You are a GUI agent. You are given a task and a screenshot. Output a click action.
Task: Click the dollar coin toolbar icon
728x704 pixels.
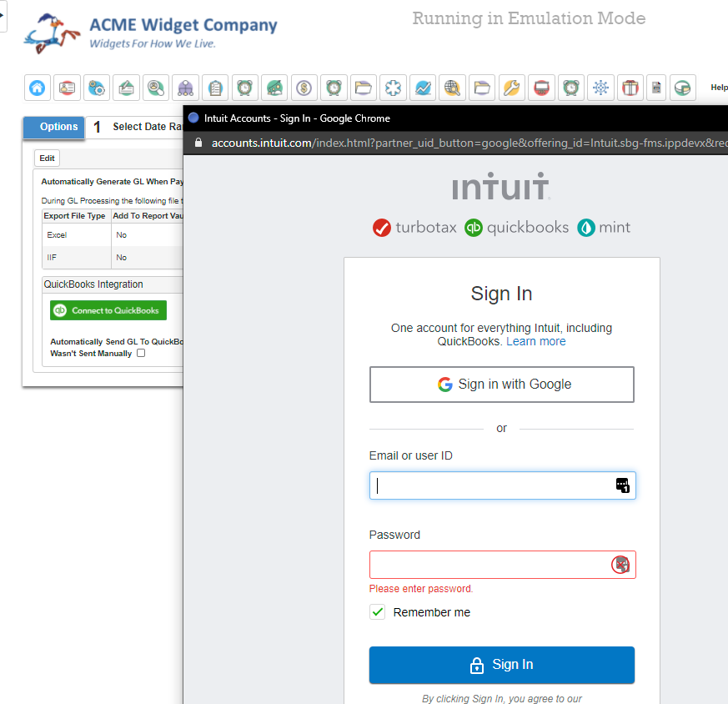pos(304,88)
